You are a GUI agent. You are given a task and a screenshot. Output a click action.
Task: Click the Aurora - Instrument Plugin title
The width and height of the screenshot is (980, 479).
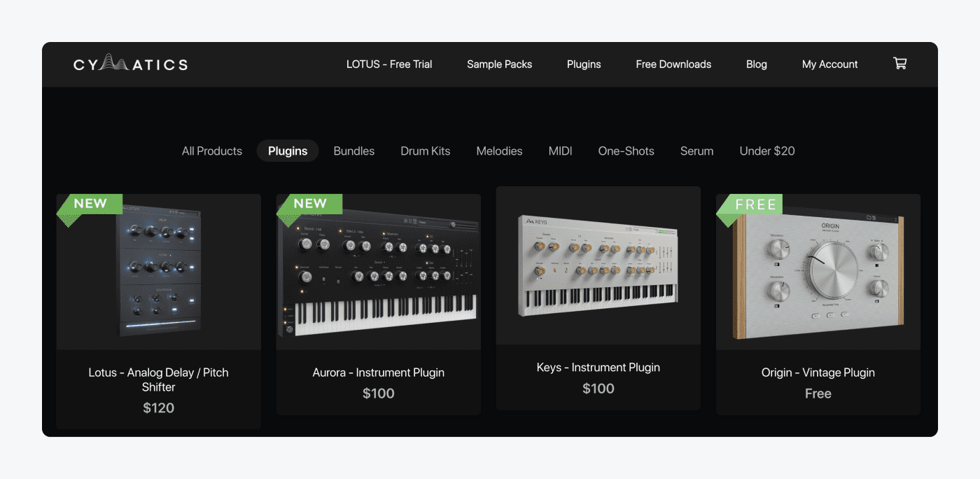click(379, 373)
